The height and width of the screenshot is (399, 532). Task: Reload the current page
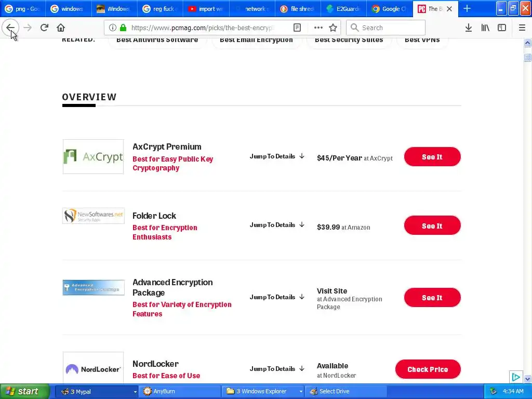coord(44,28)
